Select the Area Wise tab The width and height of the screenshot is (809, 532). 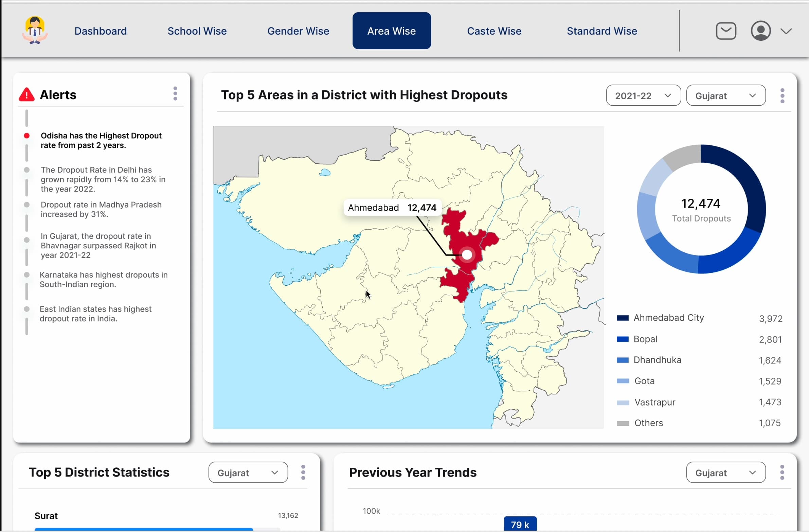392,31
